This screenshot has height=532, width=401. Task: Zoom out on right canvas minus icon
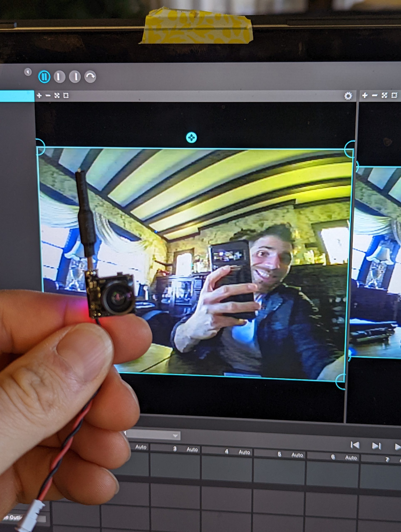[x=375, y=95]
